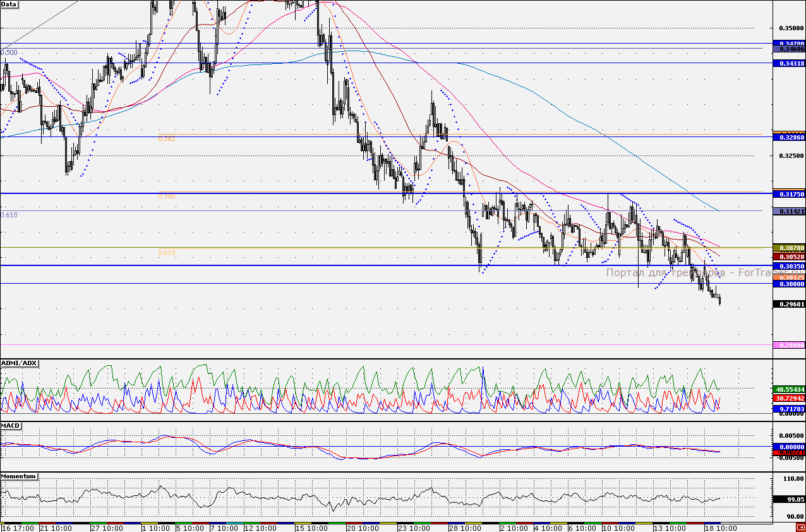Viewport: 806px width, 532px height.
Task: Click the red 30.72942 ADX value label
Action: click(x=788, y=399)
